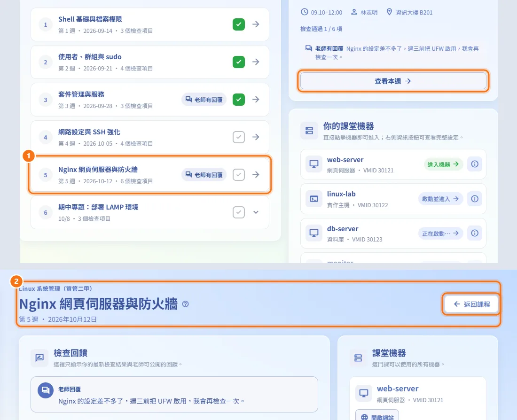Click the 10/8 · 3 個檢查項目 detail line

click(85, 219)
